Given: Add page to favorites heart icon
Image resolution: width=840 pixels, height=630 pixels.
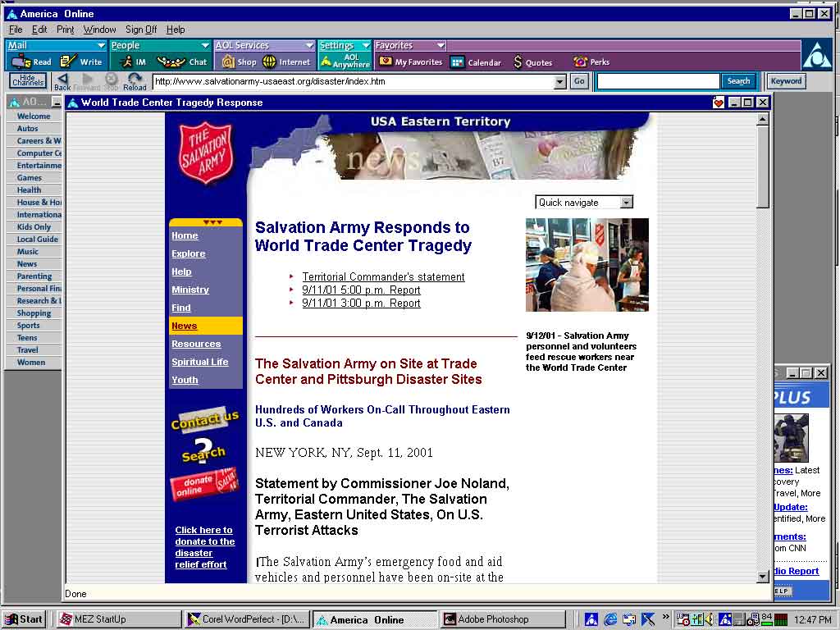Looking at the screenshot, I should click(719, 103).
